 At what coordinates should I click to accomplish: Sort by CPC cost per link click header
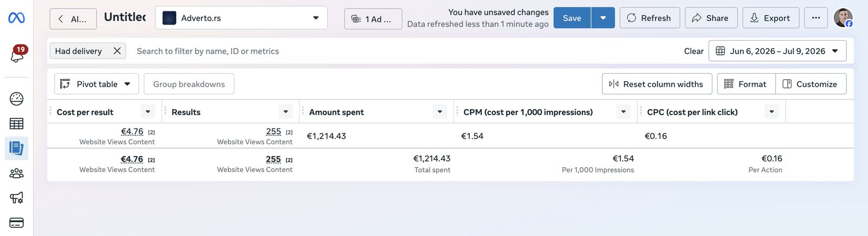[x=692, y=112]
